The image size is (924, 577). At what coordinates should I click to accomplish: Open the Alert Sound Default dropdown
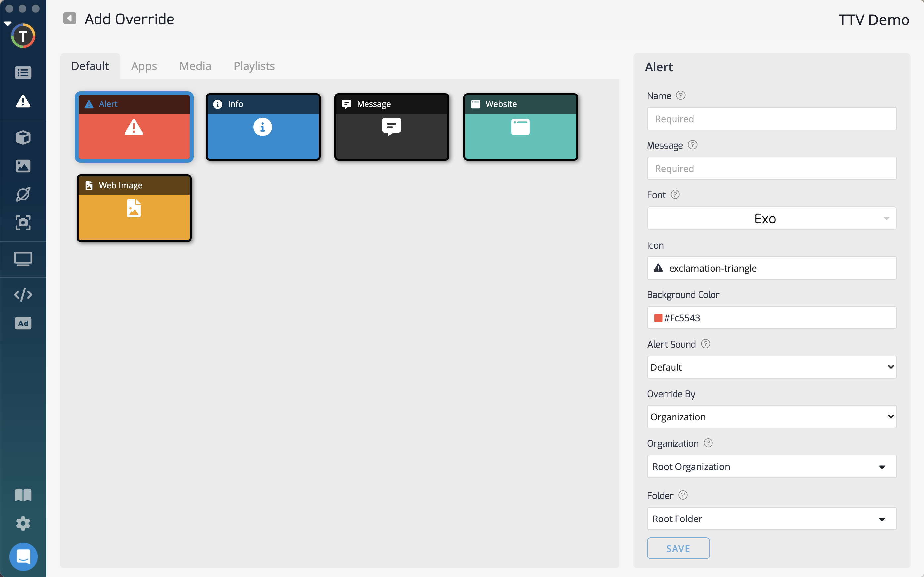(771, 367)
